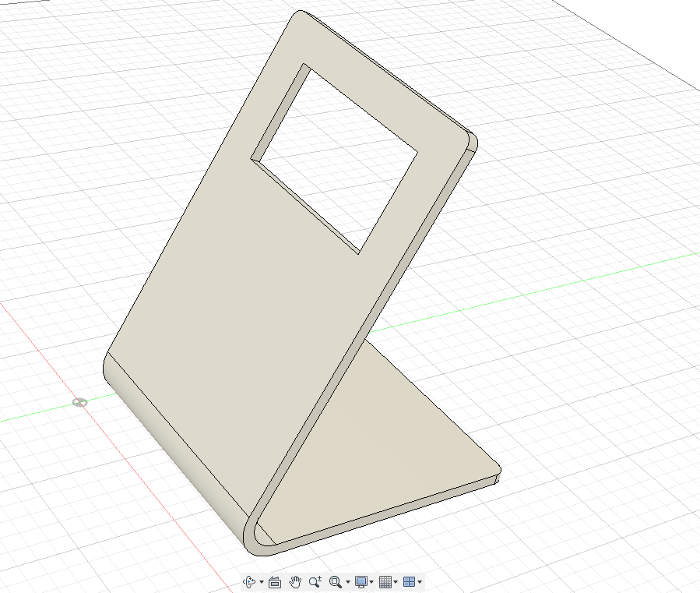This screenshot has height=593, width=700.
Task: Open the Orbit tool dropdown arrow
Action: click(262, 582)
